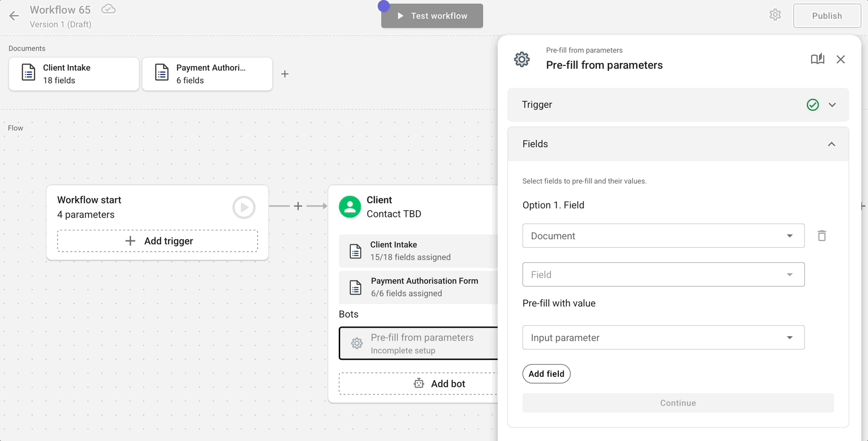Click the Workflow 65 title

[60, 10]
